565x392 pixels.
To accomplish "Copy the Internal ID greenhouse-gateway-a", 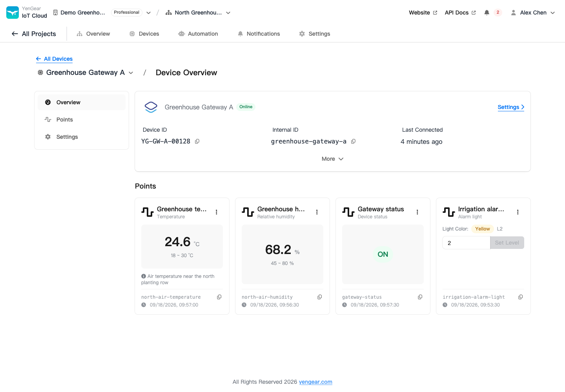I will point(353,142).
